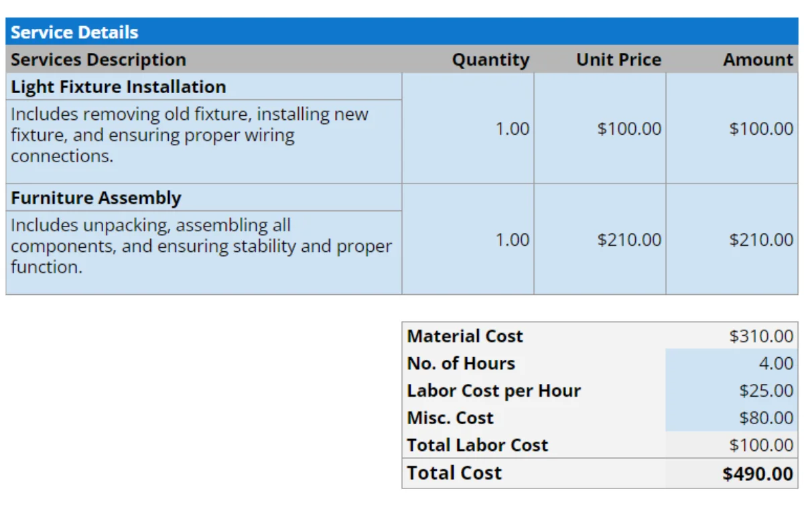Edit the Labor Cost per Hour value $25.00

tap(766, 391)
